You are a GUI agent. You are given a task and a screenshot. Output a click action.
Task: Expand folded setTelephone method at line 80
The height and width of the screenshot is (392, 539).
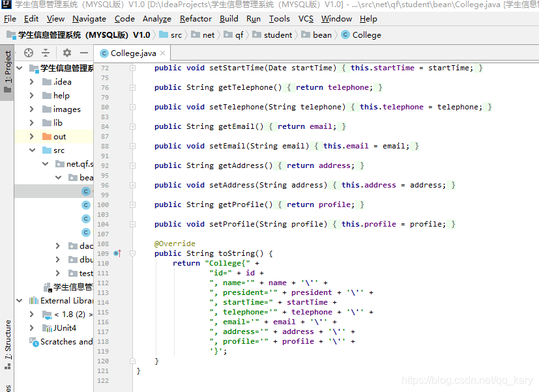[x=132, y=107]
